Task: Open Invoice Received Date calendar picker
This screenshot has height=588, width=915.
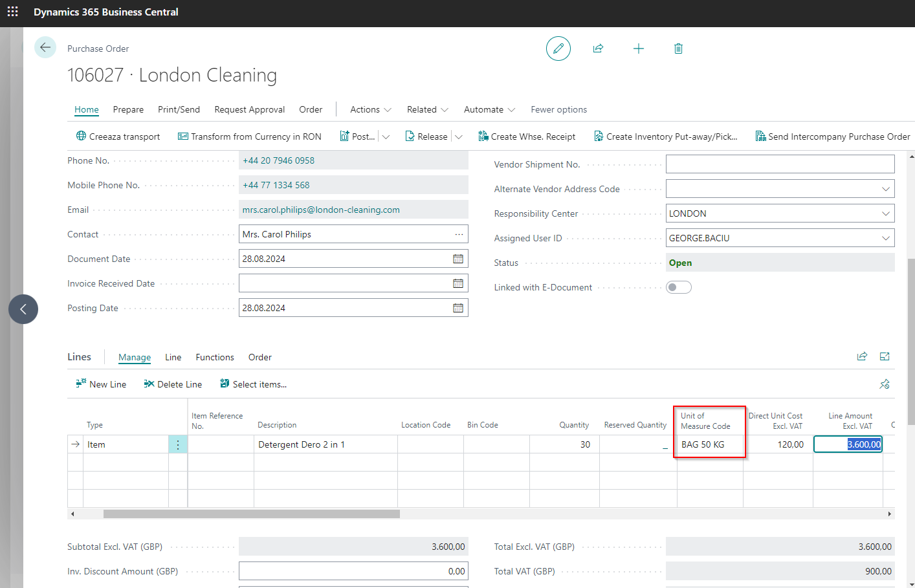Action: [x=458, y=283]
